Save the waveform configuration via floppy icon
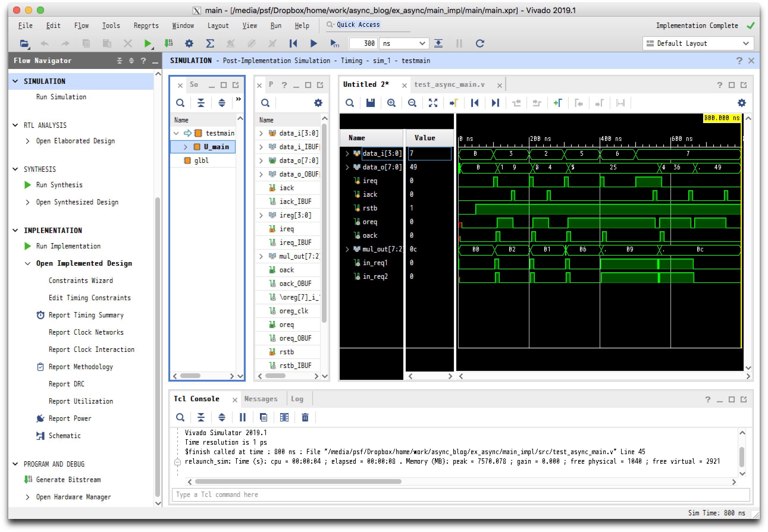This screenshot has height=532, width=768. point(370,103)
